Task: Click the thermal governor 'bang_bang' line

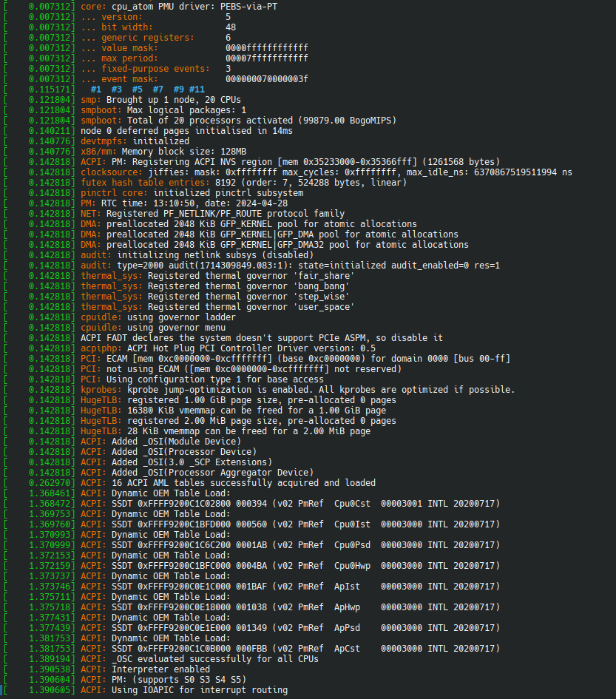Action: point(215,286)
